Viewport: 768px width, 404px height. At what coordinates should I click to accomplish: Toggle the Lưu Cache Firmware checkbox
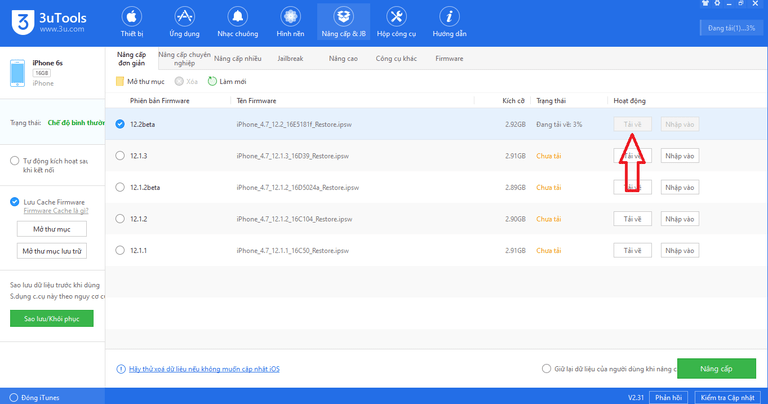coord(14,202)
